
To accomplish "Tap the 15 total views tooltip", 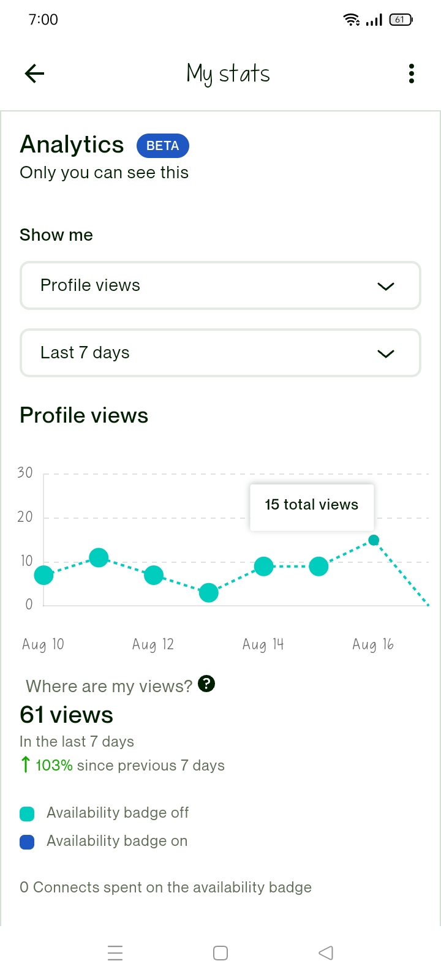I will 312,506.
